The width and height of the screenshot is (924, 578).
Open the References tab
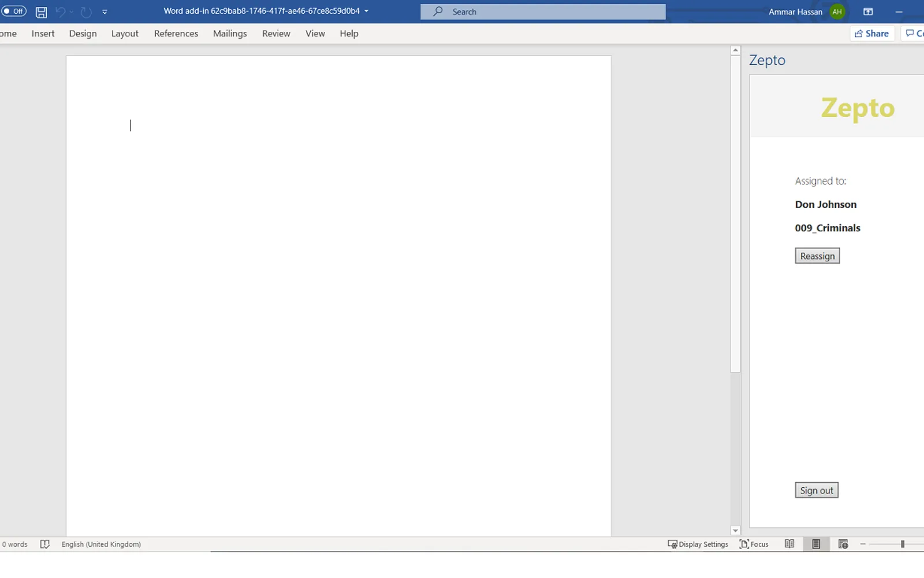point(176,34)
